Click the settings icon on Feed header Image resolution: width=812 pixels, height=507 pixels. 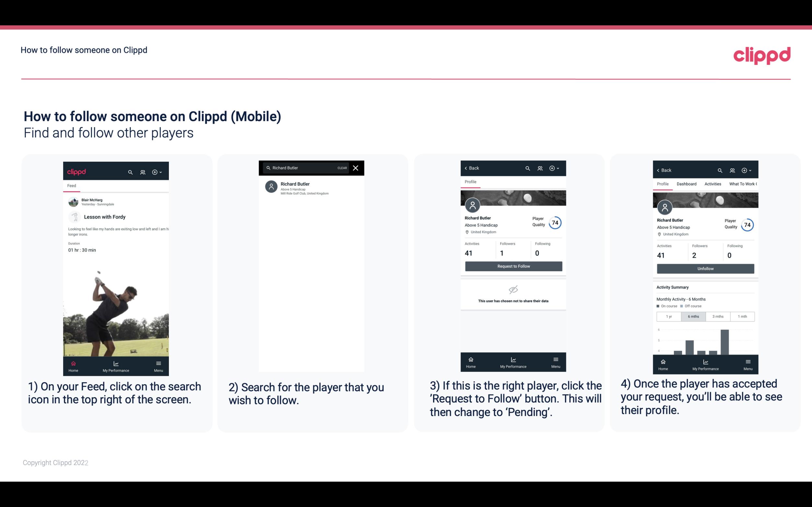pos(156,172)
